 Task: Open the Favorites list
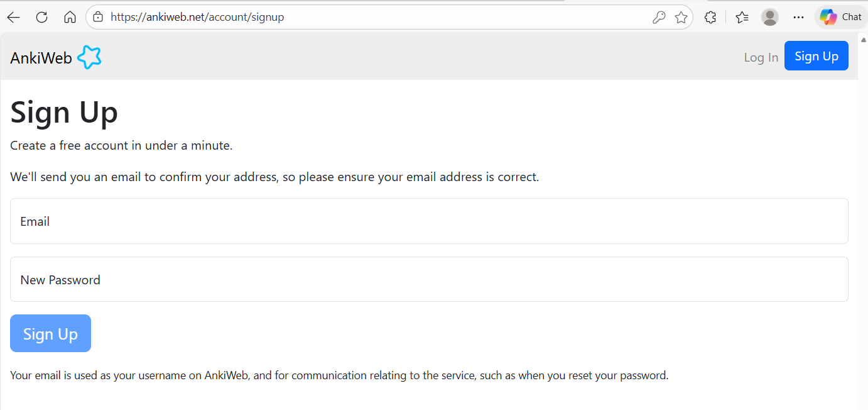click(x=742, y=18)
